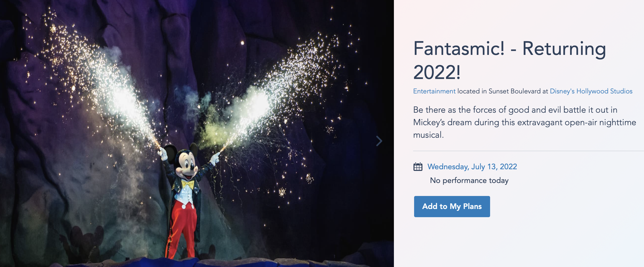Click Mickey's raised left white glove
The height and width of the screenshot is (267, 644).
[163, 154]
